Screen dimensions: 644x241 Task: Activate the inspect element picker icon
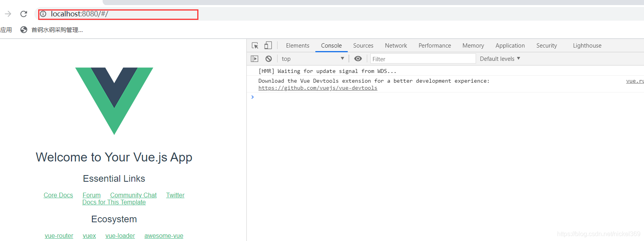(255, 46)
